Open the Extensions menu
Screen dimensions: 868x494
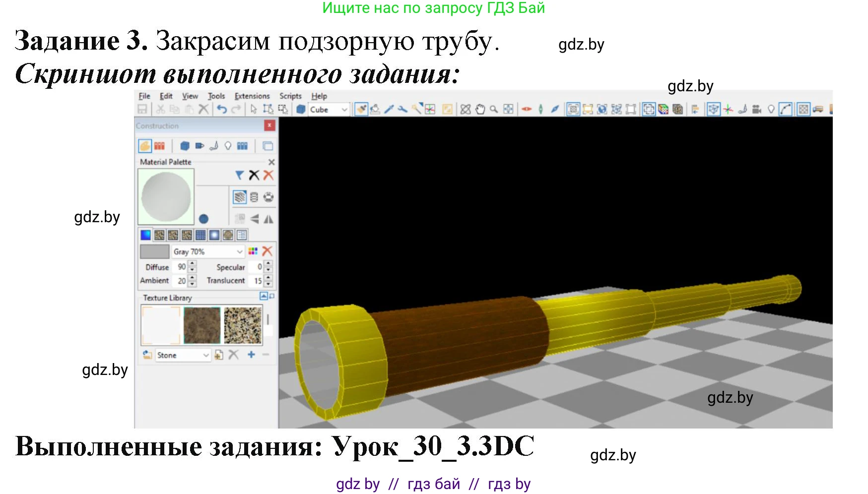click(252, 96)
